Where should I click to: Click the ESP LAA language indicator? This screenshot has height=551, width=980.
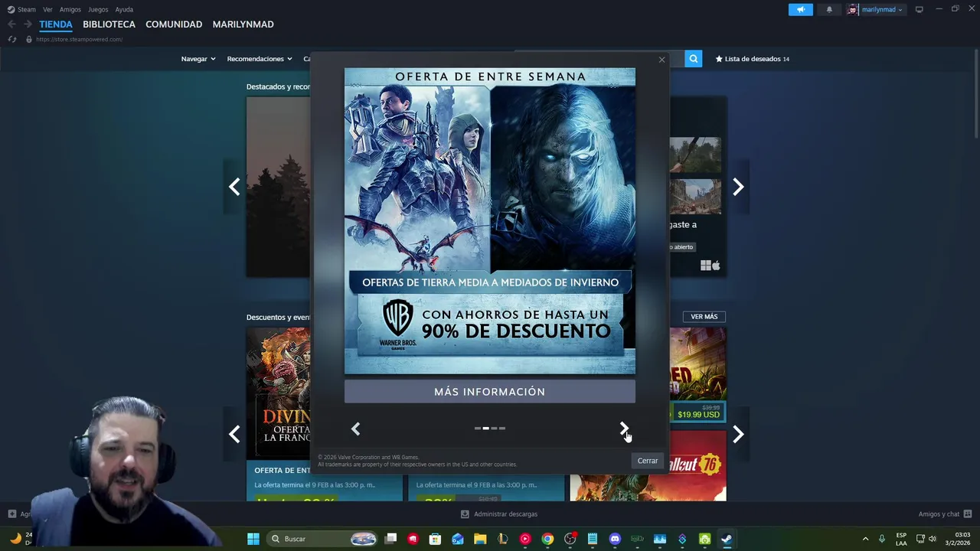coord(901,539)
